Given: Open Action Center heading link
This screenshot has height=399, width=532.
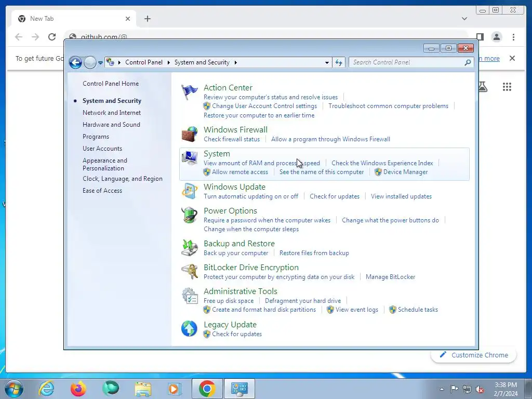Looking at the screenshot, I should coord(228,87).
